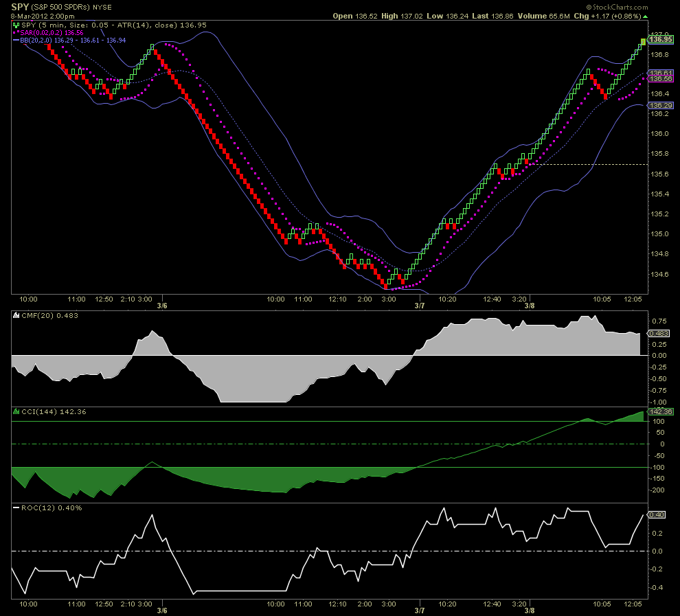Click the ROC(12) 0.40% indicator label

[x=52, y=508]
